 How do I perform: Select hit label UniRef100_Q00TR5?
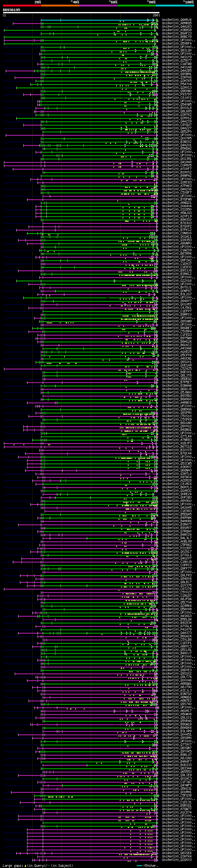[176, 139]
